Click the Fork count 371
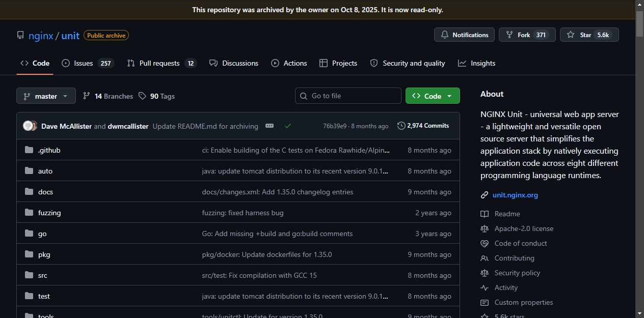The width and height of the screenshot is (644, 318). point(541,35)
